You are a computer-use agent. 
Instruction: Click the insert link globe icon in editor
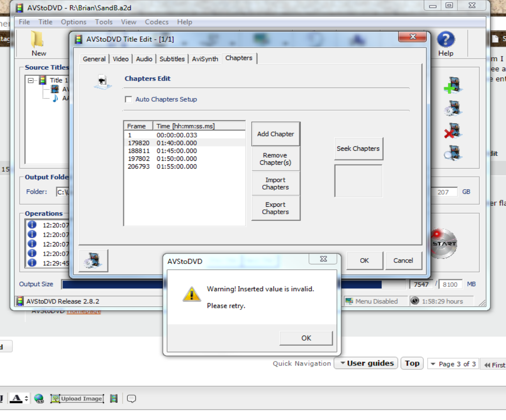point(39,399)
